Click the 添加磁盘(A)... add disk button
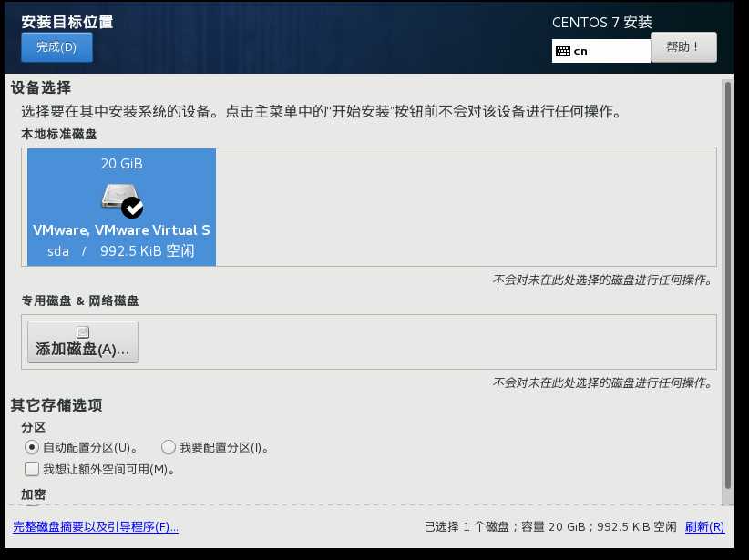749x560 pixels. (x=83, y=341)
